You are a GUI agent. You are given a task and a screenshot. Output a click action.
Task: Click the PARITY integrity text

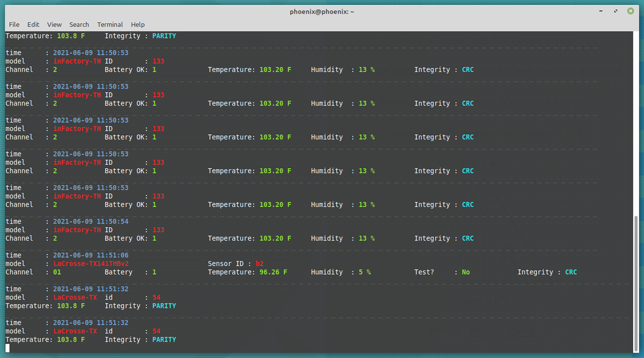pyautogui.click(x=164, y=305)
